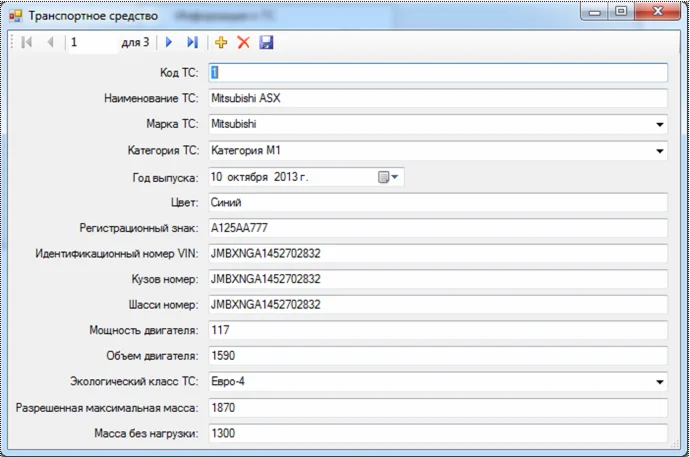The image size is (690, 457).
Task: Expand the Марка ТС dropdown
Action: (659, 125)
